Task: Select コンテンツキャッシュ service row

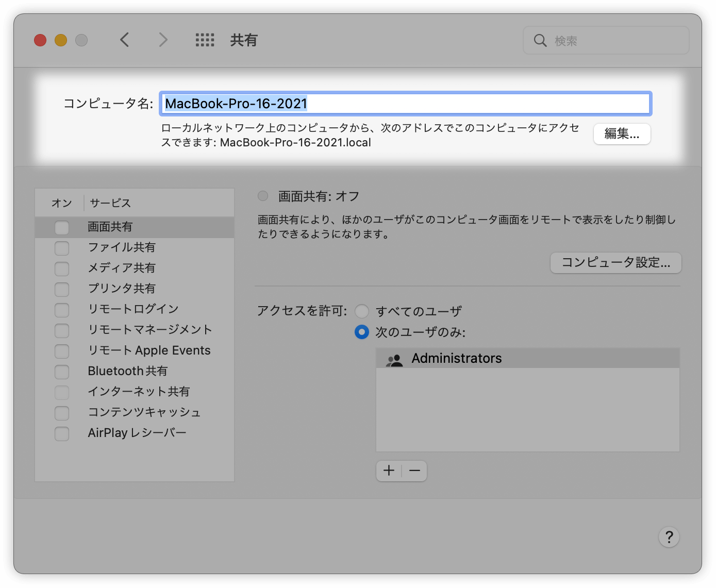Action: [x=135, y=413]
